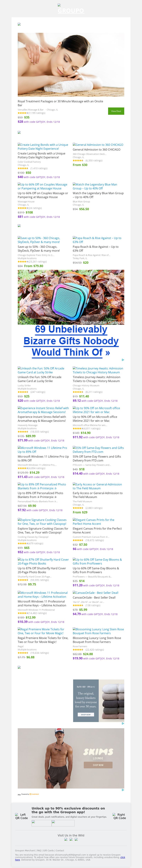The image size is (142, 868).
Task: Click the Left QR Code image
Action: [x=22, y=816]
